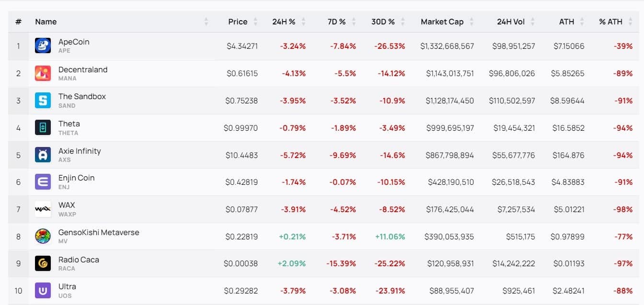Click the RACA ticker symbol
This screenshot has width=644, height=305.
tap(67, 268)
